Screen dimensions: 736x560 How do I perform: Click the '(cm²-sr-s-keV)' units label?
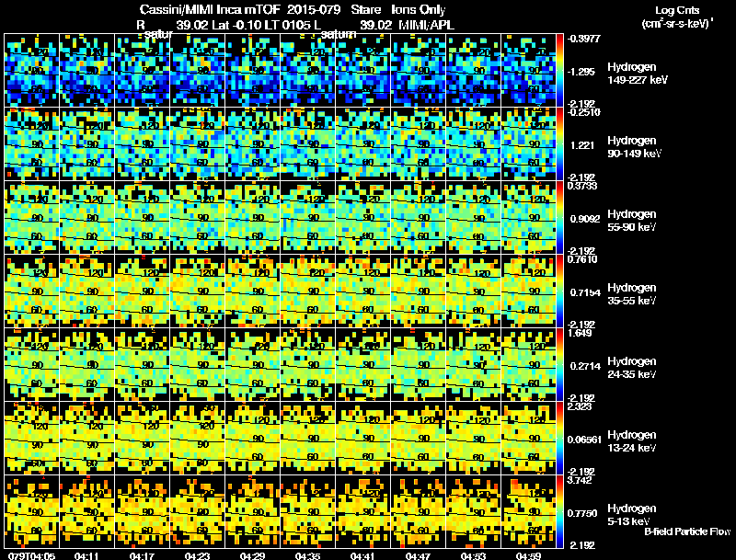(x=677, y=23)
